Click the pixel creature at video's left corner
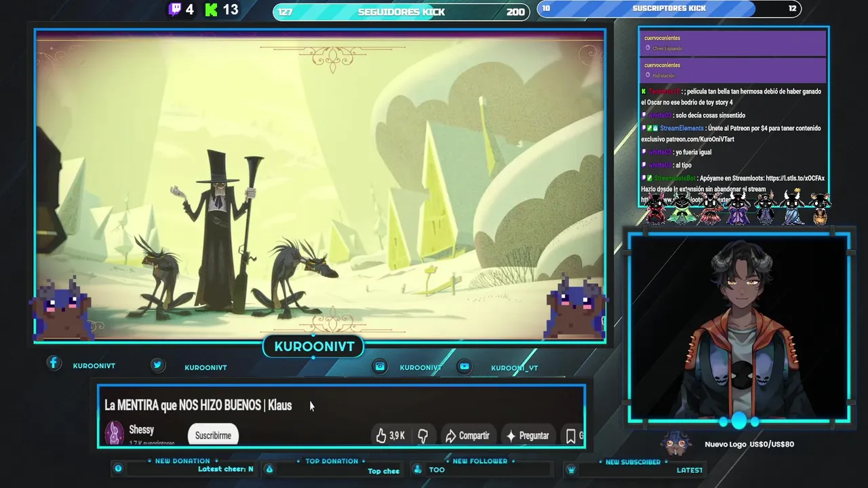Screen dimensions: 868x488 click(62, 308)
